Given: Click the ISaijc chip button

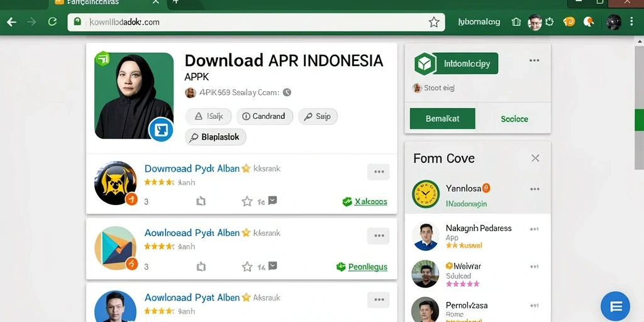Looking at the screenshot, I should pyautogui.click(x=209, y=116).
